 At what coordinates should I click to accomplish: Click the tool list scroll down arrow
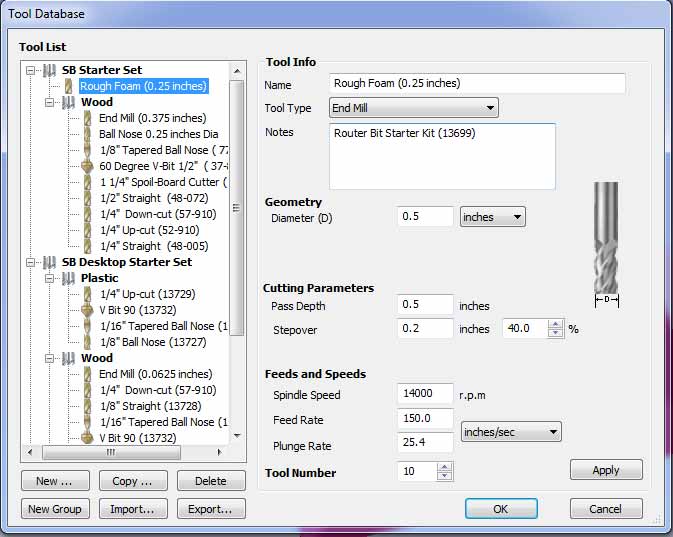point(237,436)
